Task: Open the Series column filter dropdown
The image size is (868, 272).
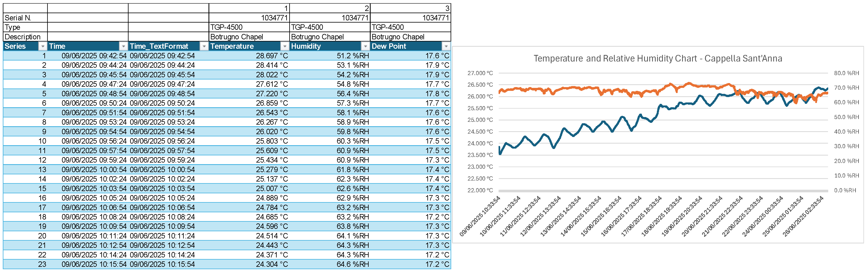Action: tap(43, 46)
